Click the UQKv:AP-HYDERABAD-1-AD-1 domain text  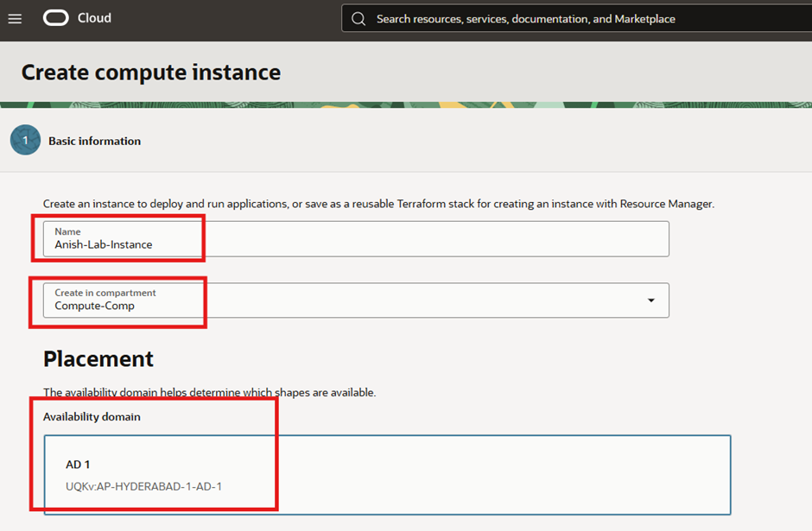pyautogui.click(x=144, y=486)
